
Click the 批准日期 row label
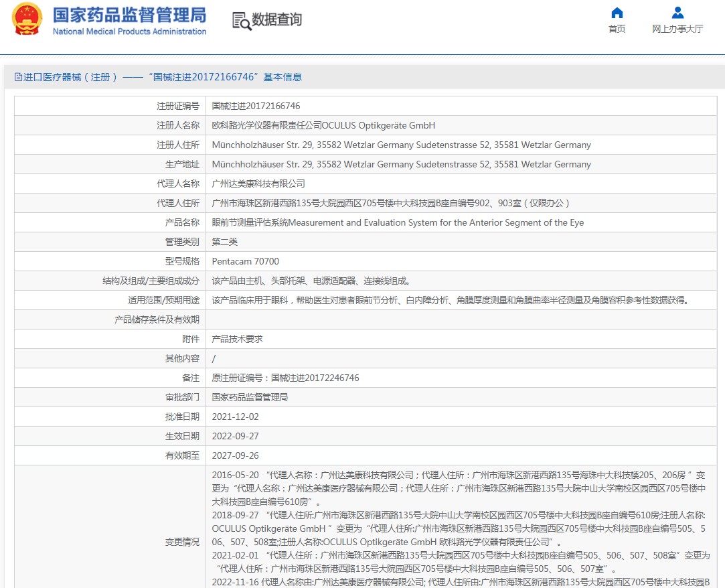click(182, 417)
